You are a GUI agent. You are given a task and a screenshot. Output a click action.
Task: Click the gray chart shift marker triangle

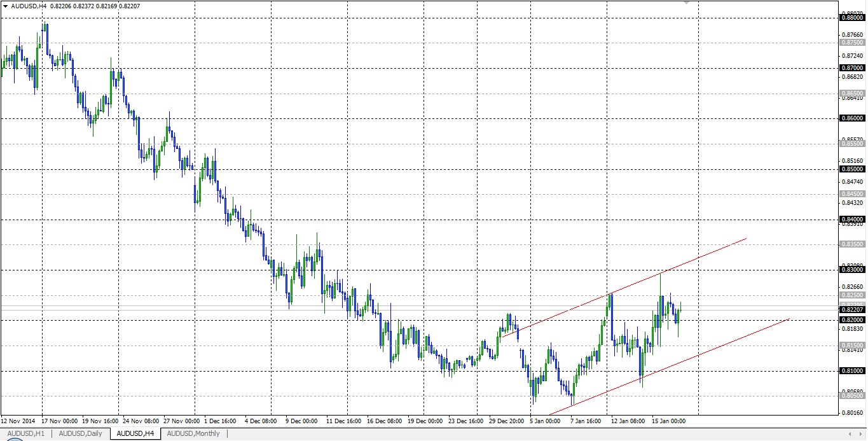click(x=685, y=3)
